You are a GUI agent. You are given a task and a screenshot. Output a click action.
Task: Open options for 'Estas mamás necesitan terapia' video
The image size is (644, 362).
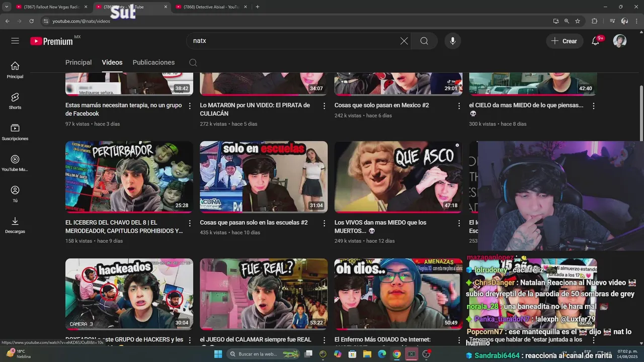click(190, 106)
